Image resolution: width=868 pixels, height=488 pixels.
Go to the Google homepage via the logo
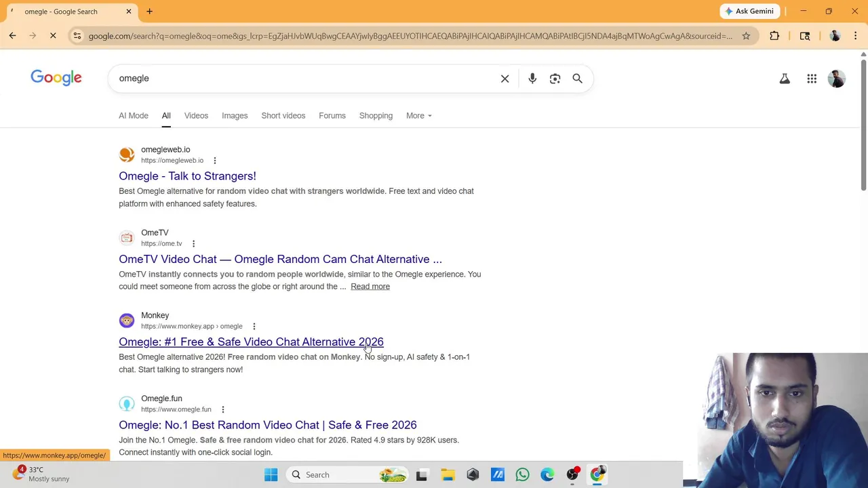click(56, 78)
